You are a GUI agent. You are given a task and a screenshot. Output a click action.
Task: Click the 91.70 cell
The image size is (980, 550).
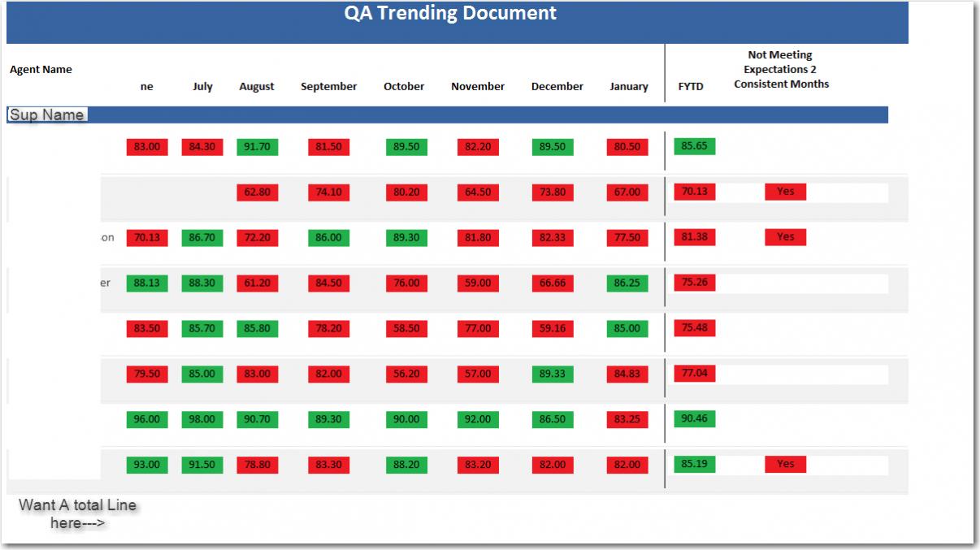coord(257,147)
